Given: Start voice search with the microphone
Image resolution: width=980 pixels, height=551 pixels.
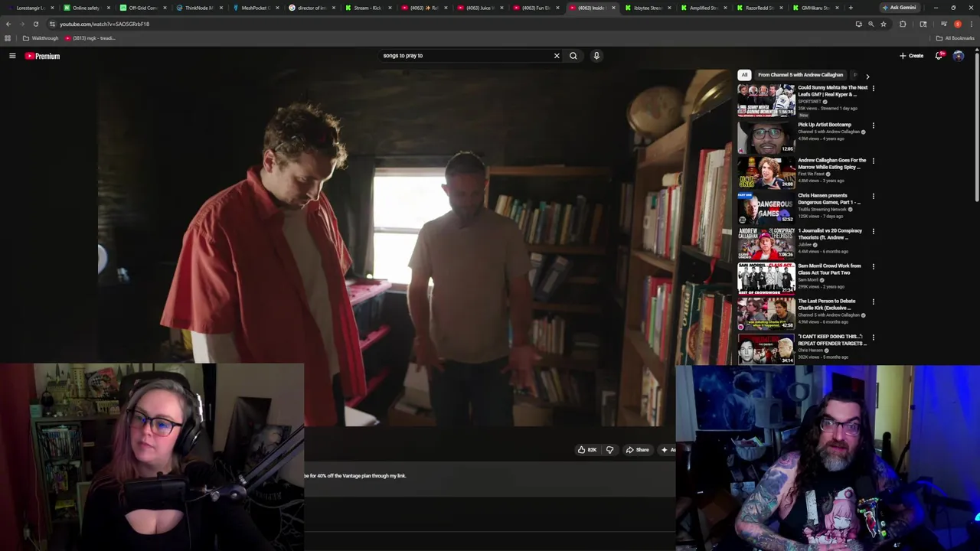Looking at the screenshot, I should coord(596,56).
